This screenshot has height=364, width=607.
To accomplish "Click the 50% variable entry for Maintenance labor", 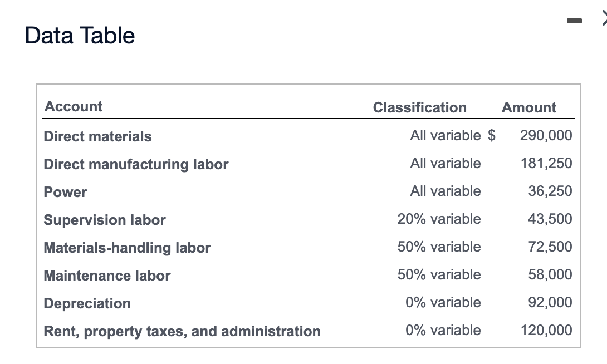I will (439, 274).
